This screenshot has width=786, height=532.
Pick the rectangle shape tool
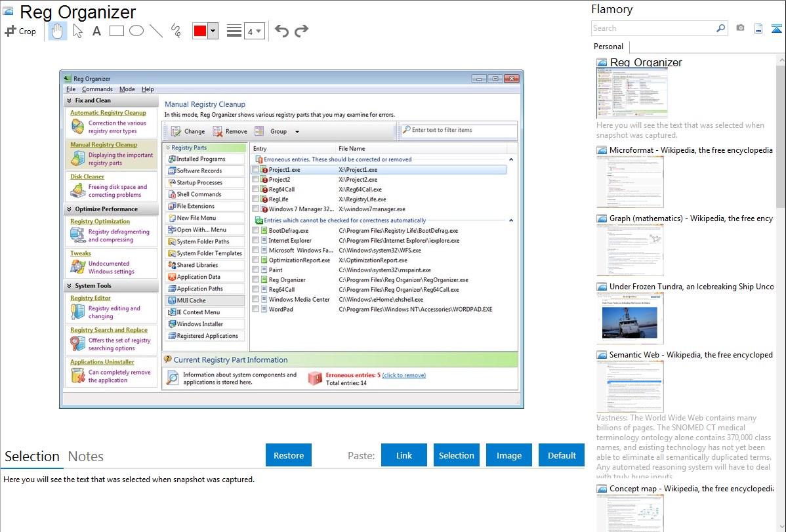tap(117, 31)
